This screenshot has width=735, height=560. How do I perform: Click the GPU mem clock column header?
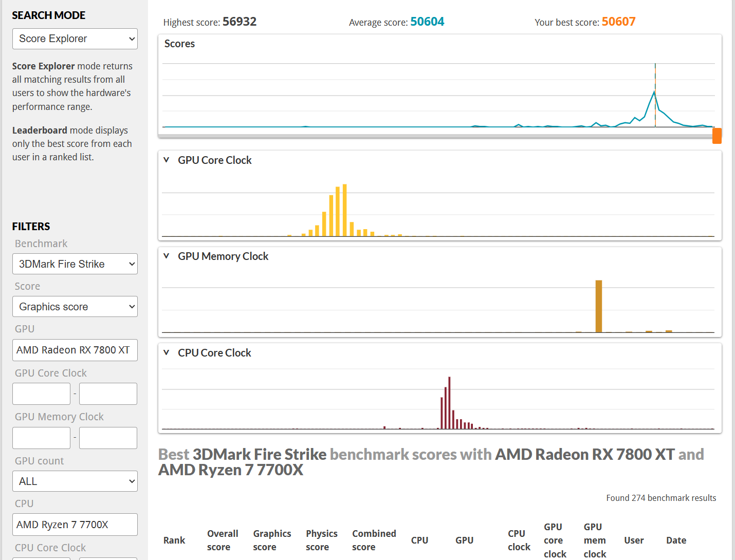point(595,540)
